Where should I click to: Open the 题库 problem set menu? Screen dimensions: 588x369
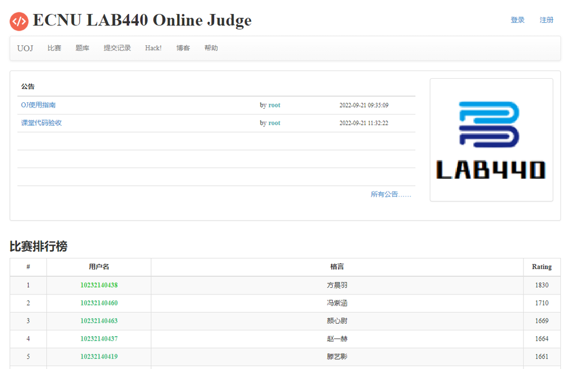(x=82, y=48)
